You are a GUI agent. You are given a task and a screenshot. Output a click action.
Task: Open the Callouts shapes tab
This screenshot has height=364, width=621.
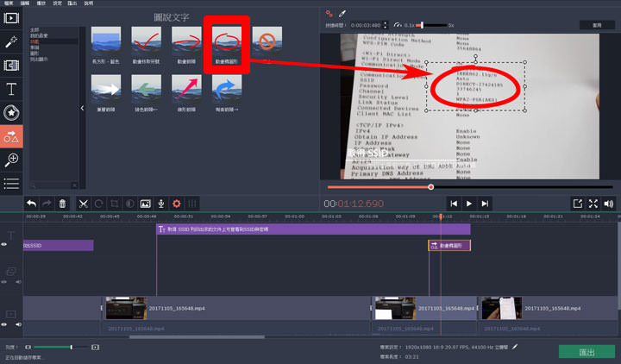coord(11,136)
